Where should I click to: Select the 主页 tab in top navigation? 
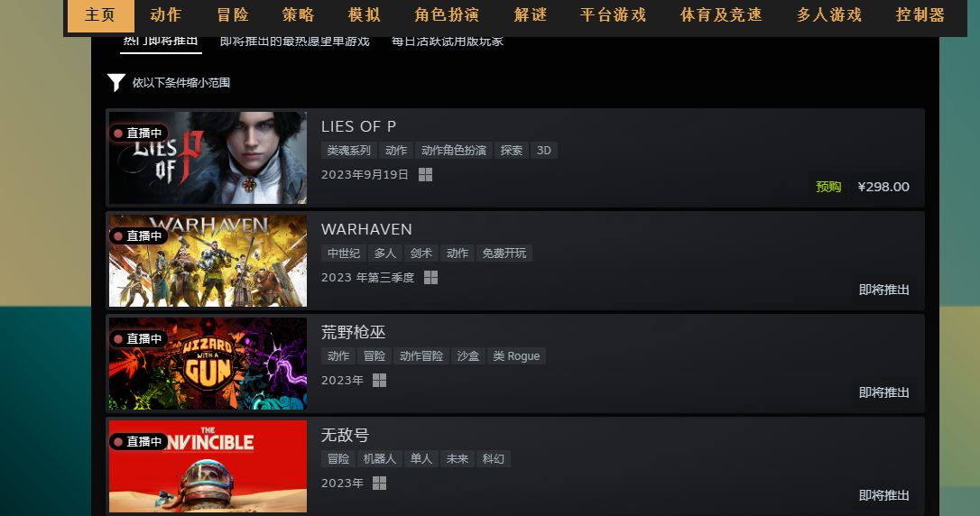tap(100, 15)
